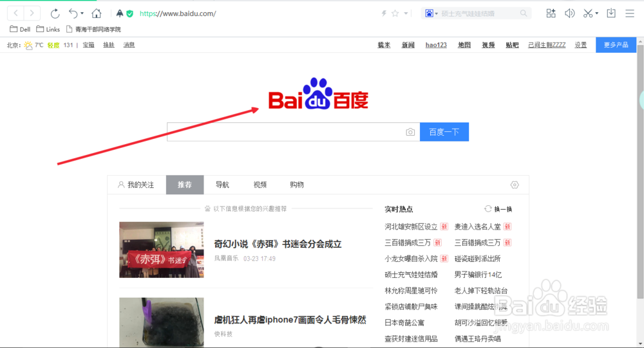This screenshot has width=644, height=348.
Task: Click the camera image search icon
Action: tap(410, 132)
